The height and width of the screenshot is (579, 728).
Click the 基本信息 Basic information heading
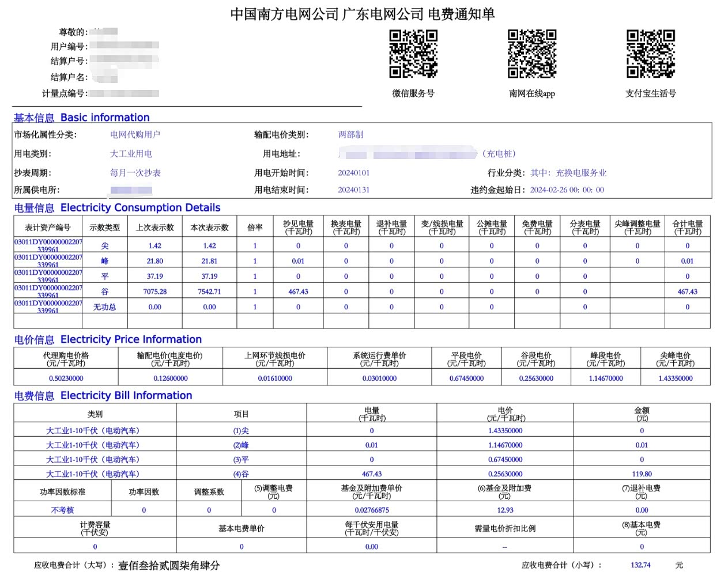click(82, 118)
